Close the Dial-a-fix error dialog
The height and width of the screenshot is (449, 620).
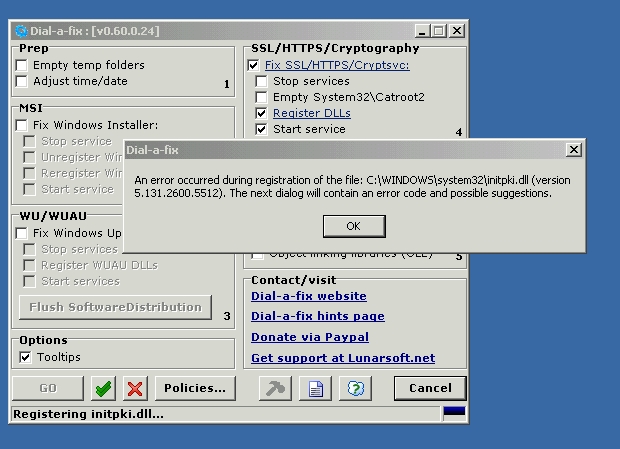pos(574,150)
